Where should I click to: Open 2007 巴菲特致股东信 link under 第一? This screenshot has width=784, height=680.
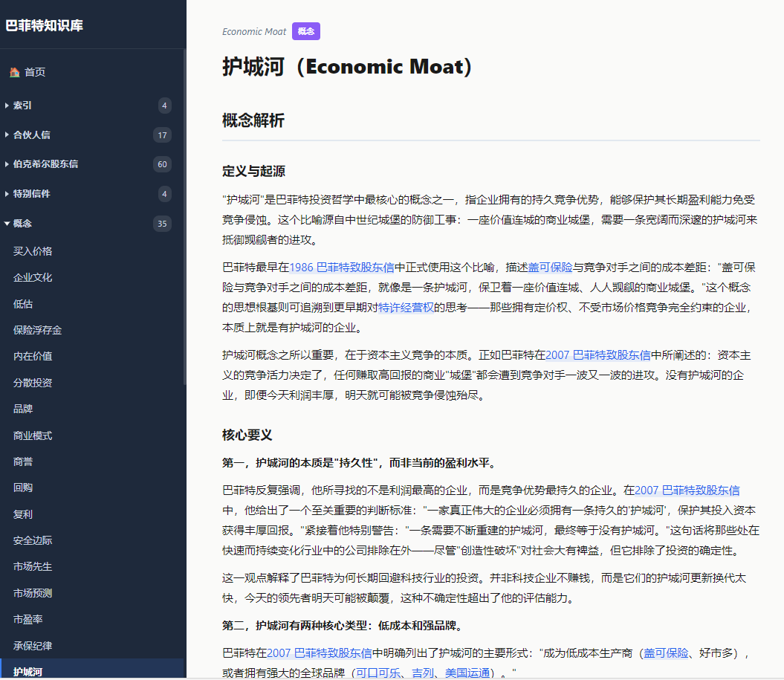point(687,490)
